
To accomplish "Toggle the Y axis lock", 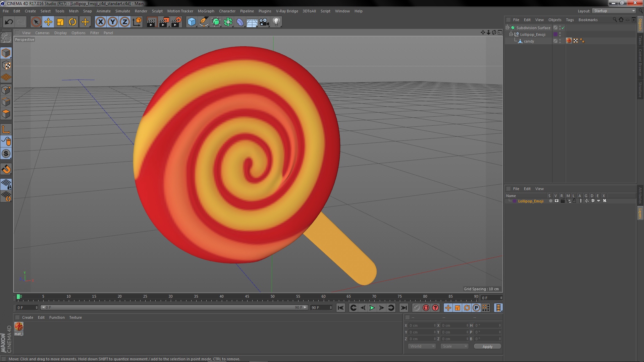I will [x=113, y=22].
